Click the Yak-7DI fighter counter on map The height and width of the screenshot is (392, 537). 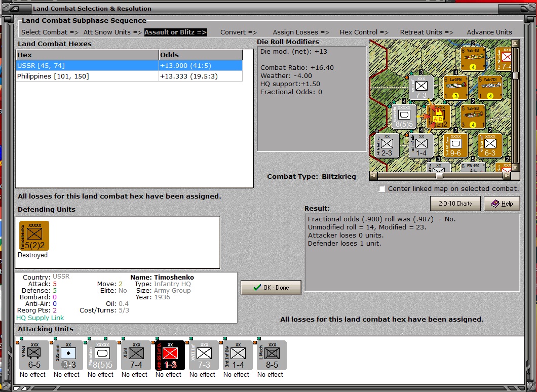490,88
